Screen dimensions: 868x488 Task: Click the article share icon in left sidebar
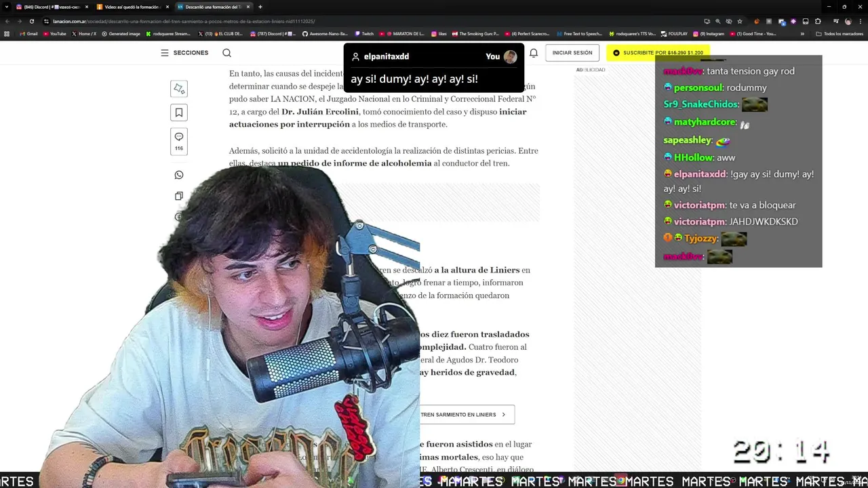179,88
